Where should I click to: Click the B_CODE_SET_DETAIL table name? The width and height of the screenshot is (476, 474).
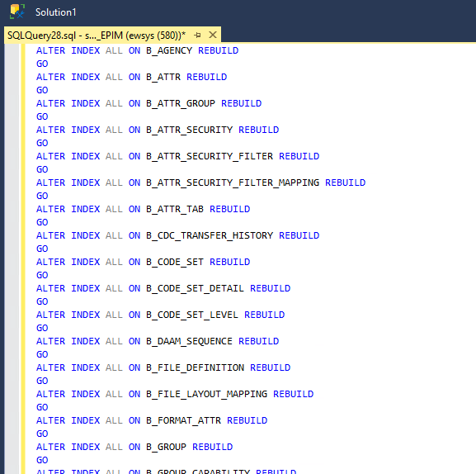point(196,288)
